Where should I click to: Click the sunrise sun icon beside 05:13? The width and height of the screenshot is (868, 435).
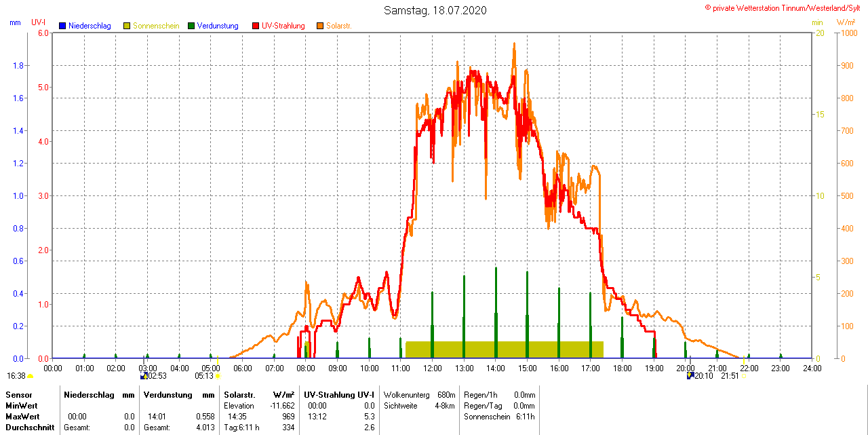click(x=218, y=376)
